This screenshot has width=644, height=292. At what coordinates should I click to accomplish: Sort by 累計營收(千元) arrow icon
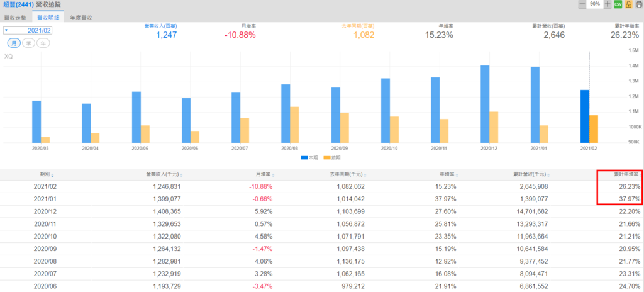(549, 176)
